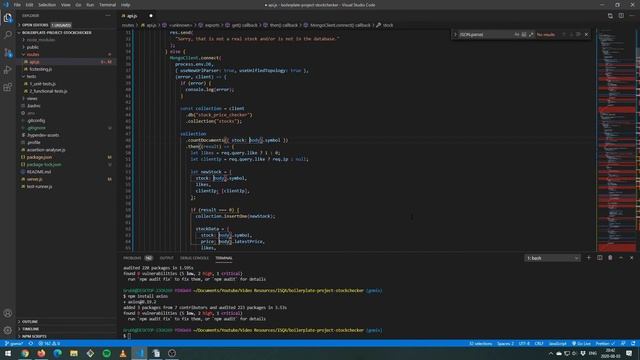Open the Manage gear in activity bar
The height and width of the screenshot is (360, 640).
tap(8, 330)
